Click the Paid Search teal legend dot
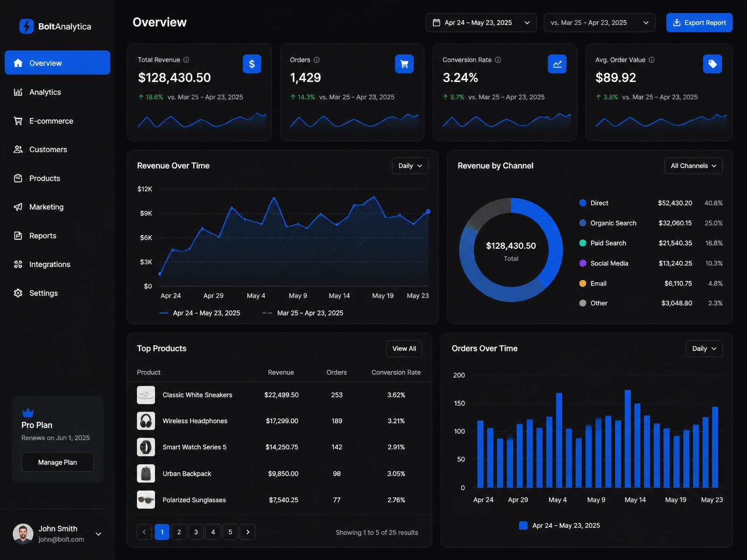Viewport: 747px width, 560px height. [583, 243]
